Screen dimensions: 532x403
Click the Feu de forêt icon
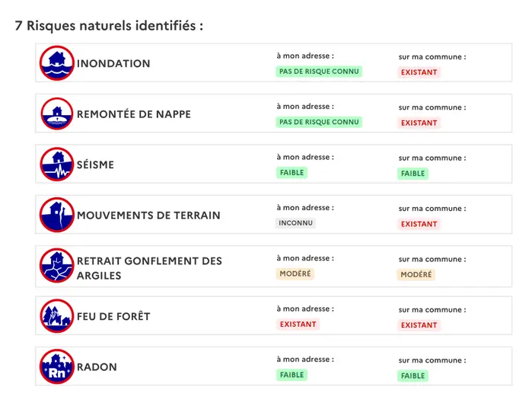(56, 315)
